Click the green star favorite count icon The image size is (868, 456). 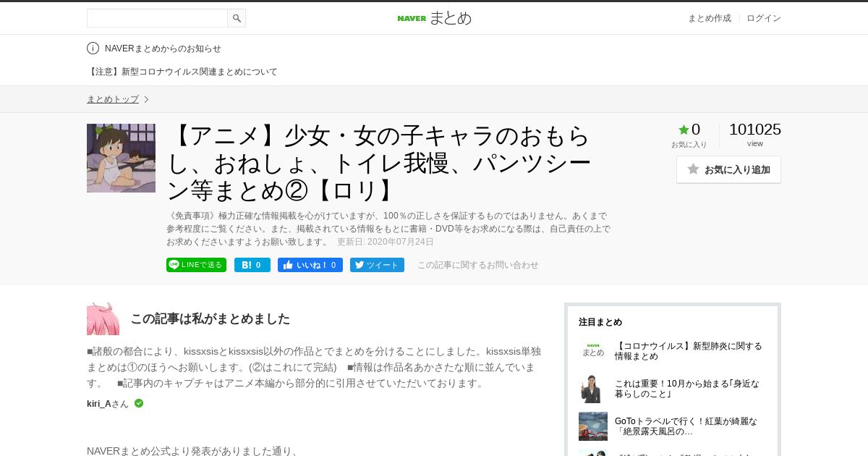click(684, 130)
